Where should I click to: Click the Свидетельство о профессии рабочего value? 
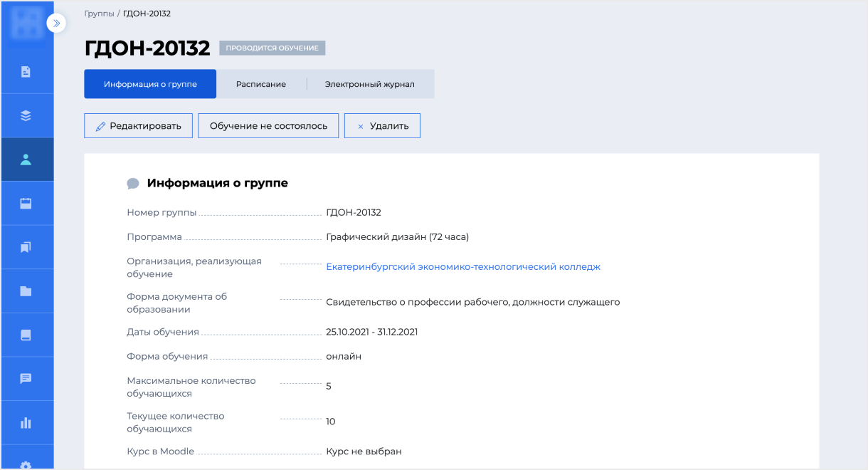[473, 302]
